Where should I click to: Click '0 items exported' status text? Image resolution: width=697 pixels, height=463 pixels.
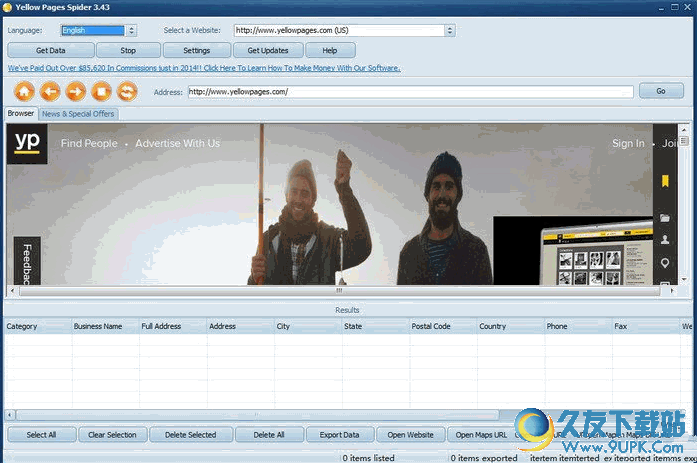pos(484,458)
